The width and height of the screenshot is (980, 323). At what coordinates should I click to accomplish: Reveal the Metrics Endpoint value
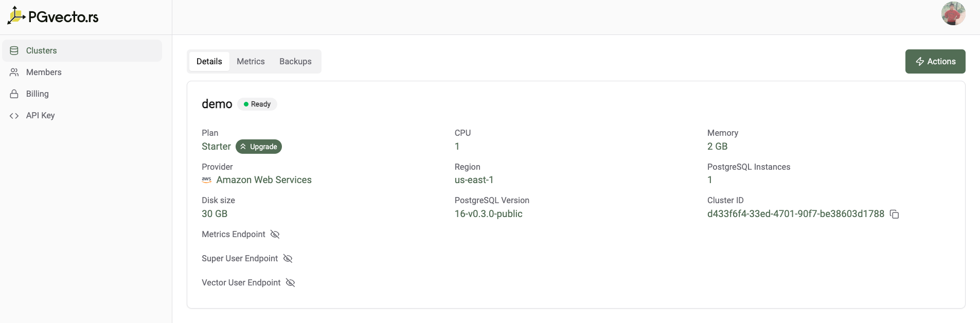(275, 235)
